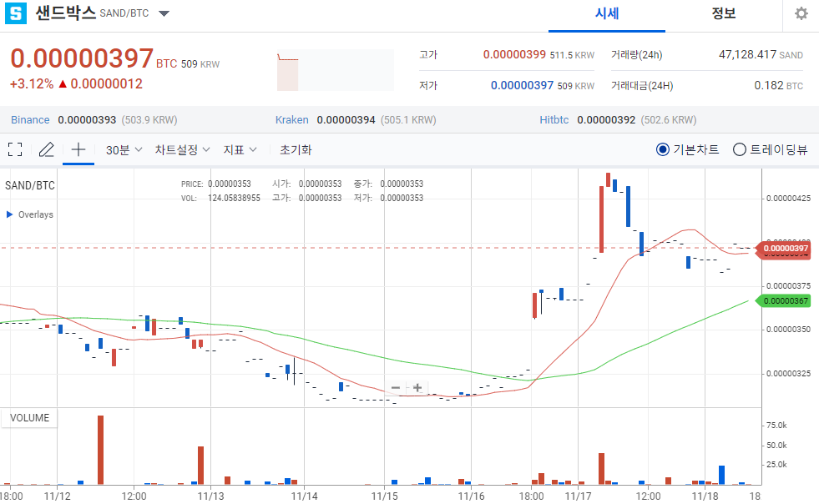Click the 24h volume 47,128.417 SAND

click(761, 54)
